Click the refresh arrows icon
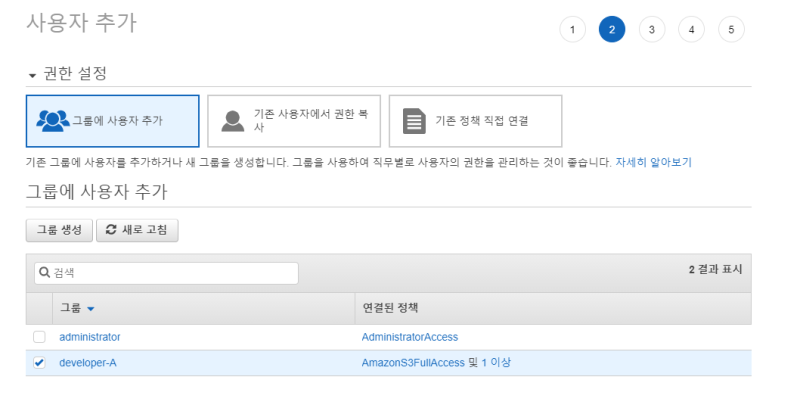This screenshot has width=800, height=408. point(111,230)
